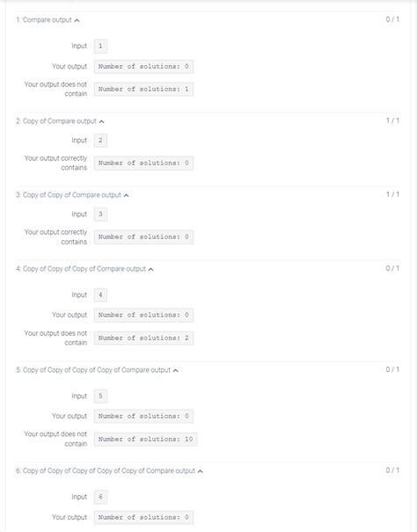Click expected output 'Number of solutions: 2'

(143, 339)
